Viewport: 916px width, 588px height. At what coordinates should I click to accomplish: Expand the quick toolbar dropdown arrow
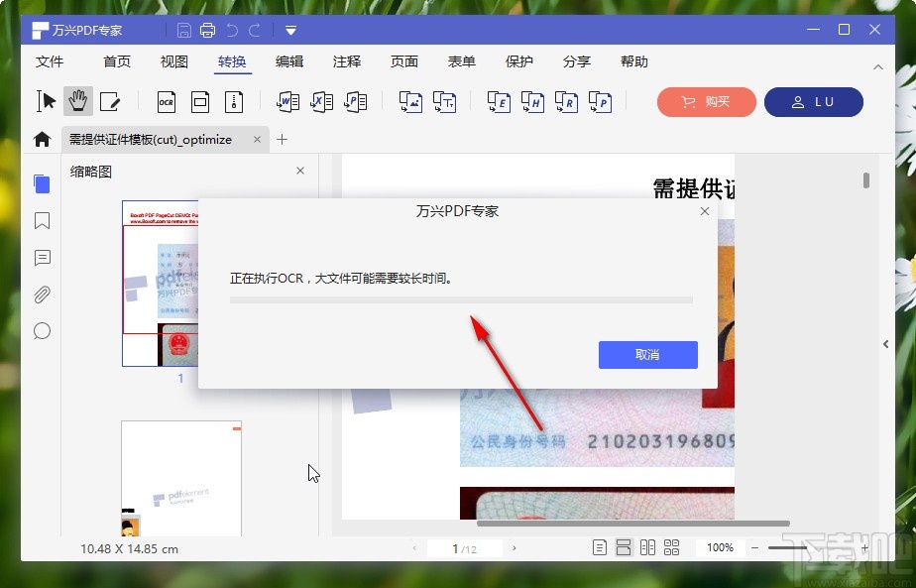(289, 30)
